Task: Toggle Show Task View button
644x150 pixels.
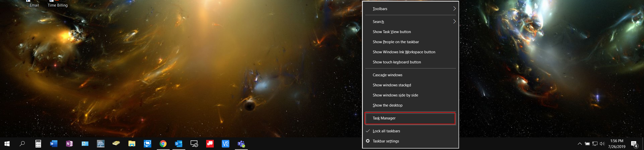Action: click(410, 32)
